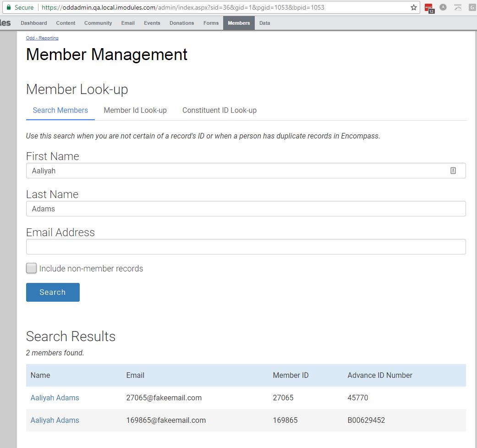Select the email 27065@fakeemail.com
The width and height of the screenshot is (477, 448).
(x=164, y=398)
